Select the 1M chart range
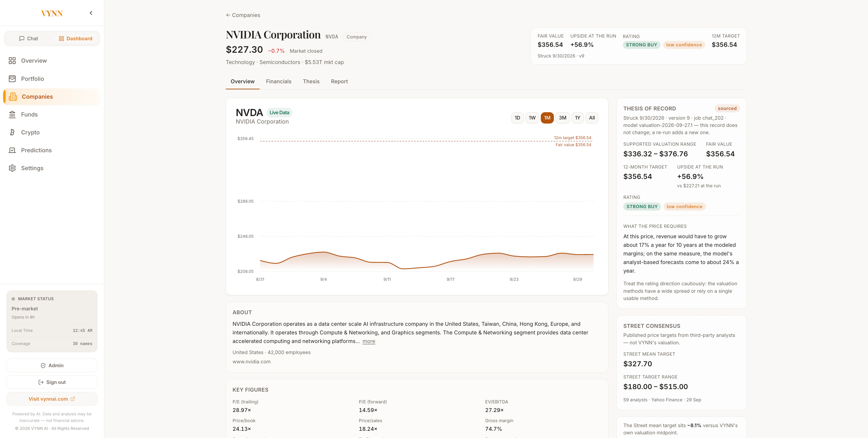The height and width of the screenshot is (438, 868). (x=547, y=118)
